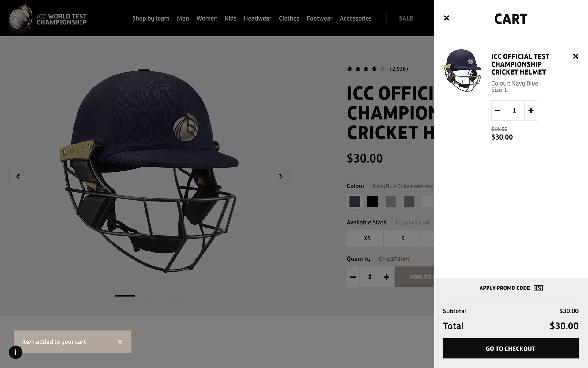Close the cart panel with X
588x368 pixels.
447,18
